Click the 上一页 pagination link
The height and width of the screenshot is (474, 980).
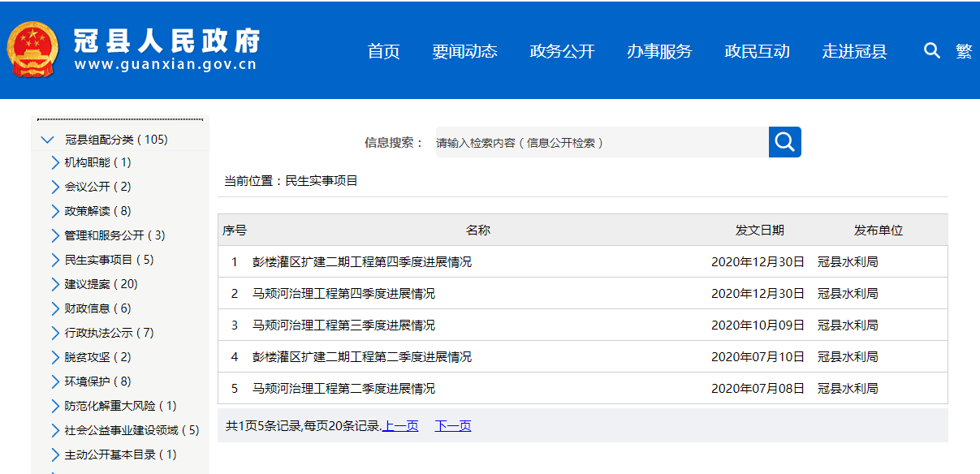(400, 426)
